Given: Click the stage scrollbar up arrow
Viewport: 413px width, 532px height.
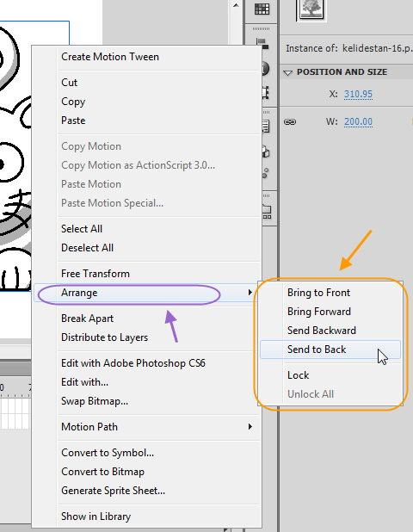Looking at the screenshot, I should [x=236, y=5].
